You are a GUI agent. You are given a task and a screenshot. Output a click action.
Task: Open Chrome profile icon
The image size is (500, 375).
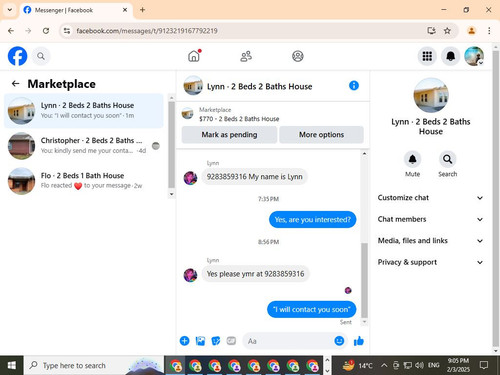tap(471, 31)
